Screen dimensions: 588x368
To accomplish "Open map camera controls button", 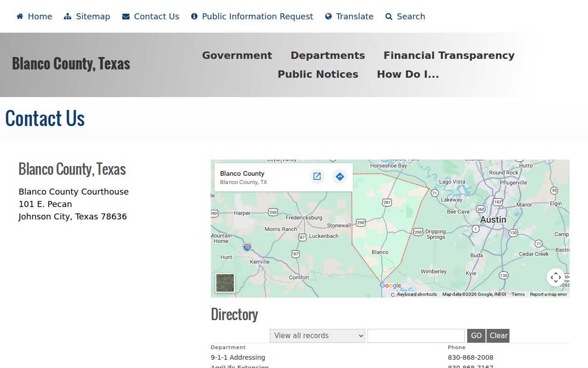I will pos(556,277).
